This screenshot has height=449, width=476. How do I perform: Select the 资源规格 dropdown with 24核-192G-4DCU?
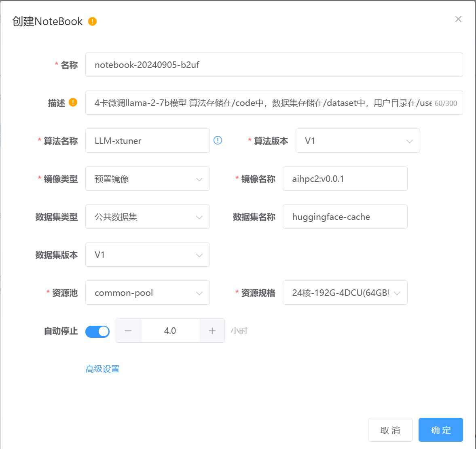[345, 293]
